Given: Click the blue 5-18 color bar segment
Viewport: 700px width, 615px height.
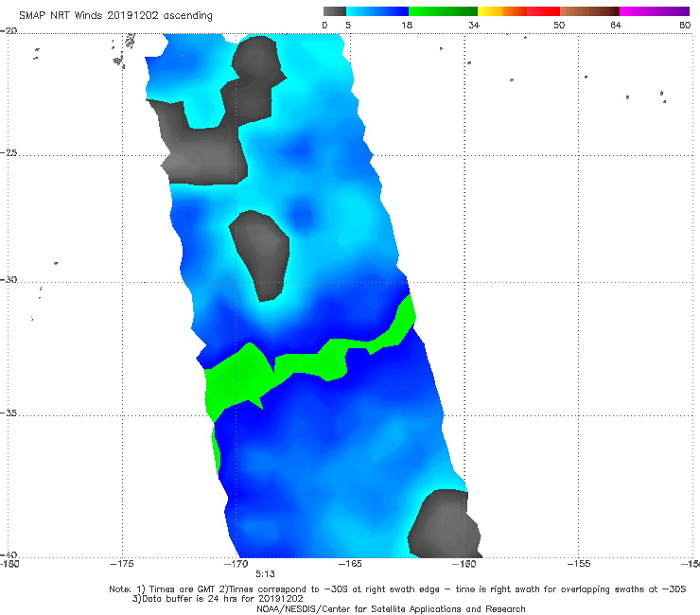Looking at the screenshot, I should click(x=377, y=11).
